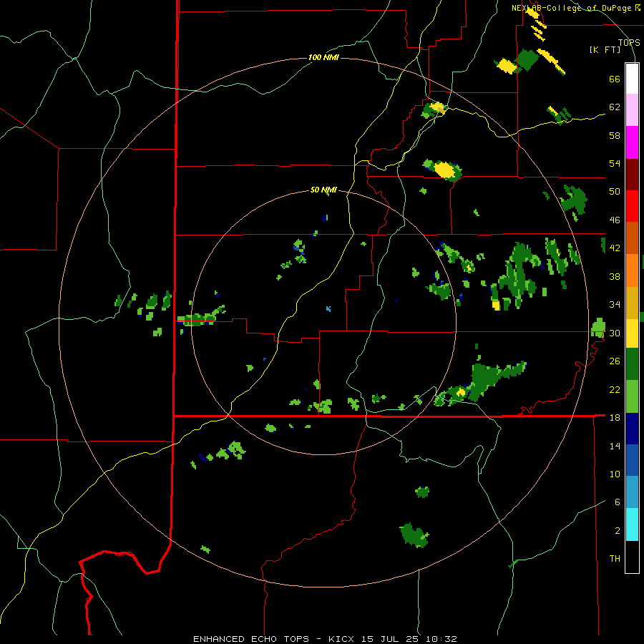Click the "58" scale label
Image resolution: width=644 pixels, height=644 pixels.
(x=615, y=135)
